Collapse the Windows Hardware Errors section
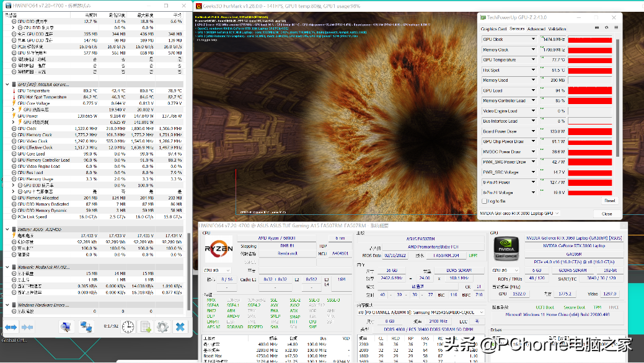Viewport: 644px width, 363px height. [x=7, y=304]
